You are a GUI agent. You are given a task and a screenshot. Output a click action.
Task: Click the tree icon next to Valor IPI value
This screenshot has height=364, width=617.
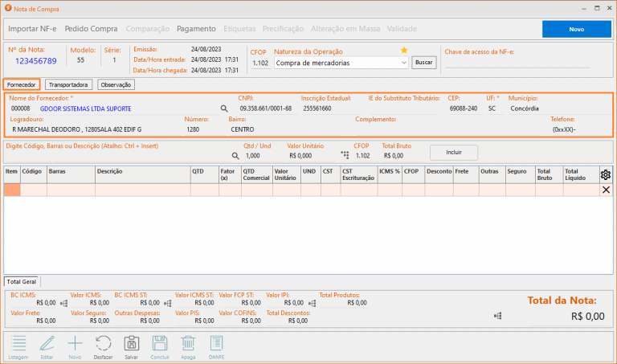312,303
